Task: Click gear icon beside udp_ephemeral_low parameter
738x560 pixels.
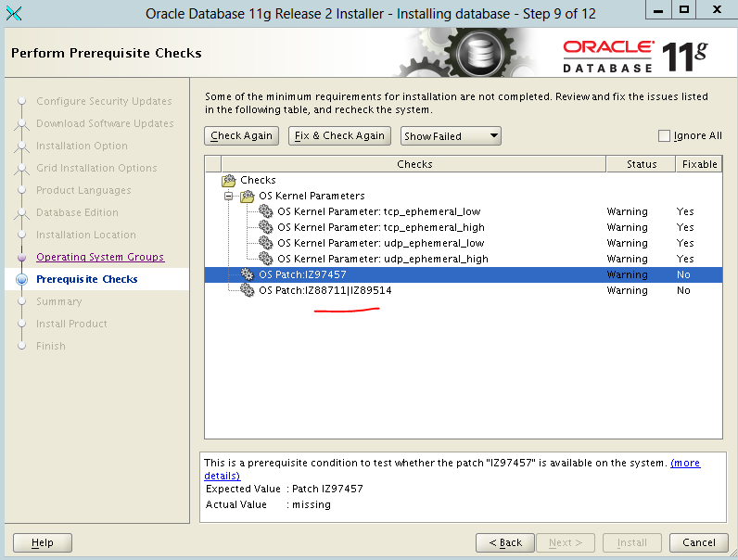Action: click(x=266, y=243)
